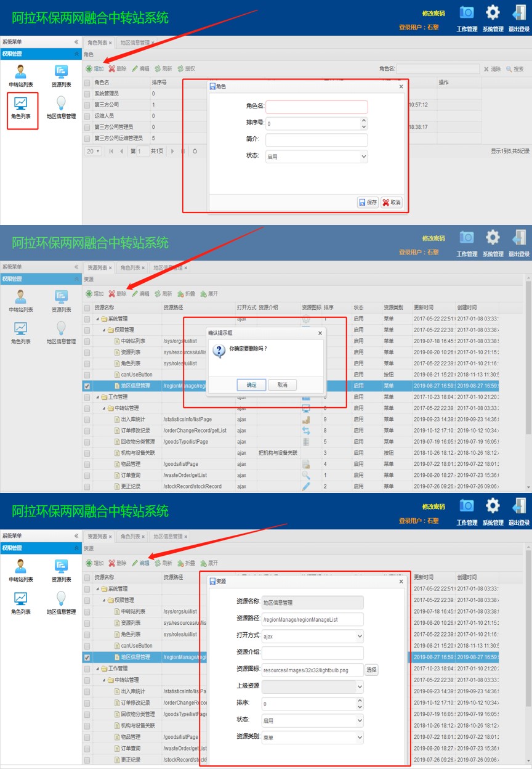Switch to 地区信息管理 tab behind the 资源 dialog
The height and width of the screenshot is (769, 532).
coord(170,537)
